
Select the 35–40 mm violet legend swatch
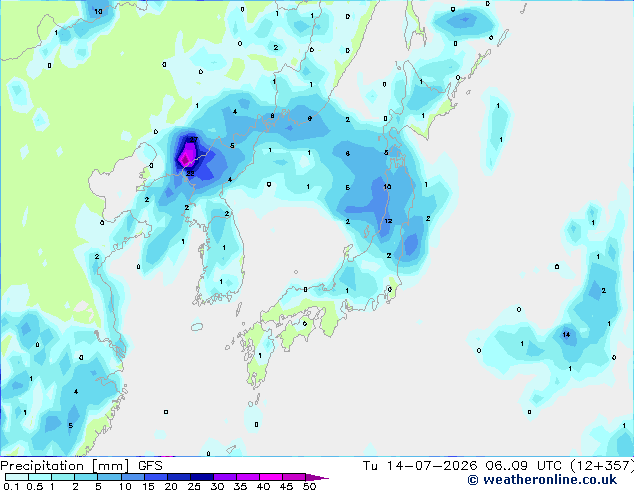(x=247, y=477)
